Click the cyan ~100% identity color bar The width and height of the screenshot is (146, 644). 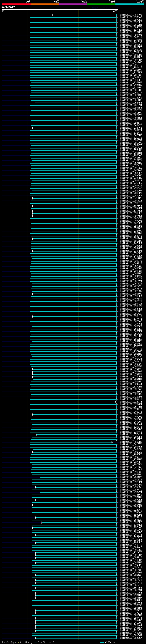130,4
